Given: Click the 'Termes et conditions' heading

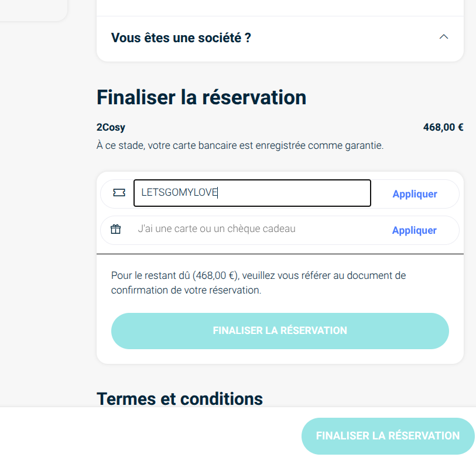Looking at the screenshot, I should (x=179, y=398).
